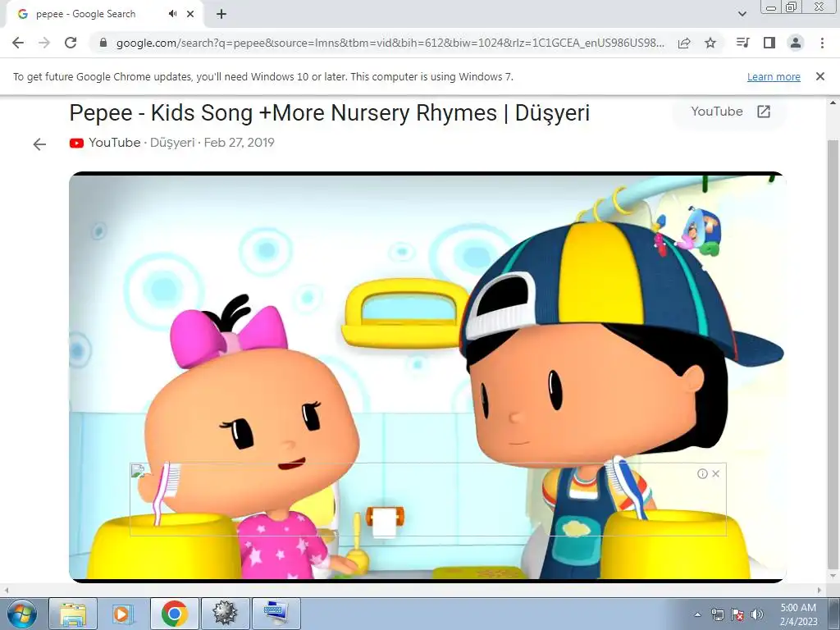
Task: Click the horizontal scroll left arrow
Action: tap(7, 590)
